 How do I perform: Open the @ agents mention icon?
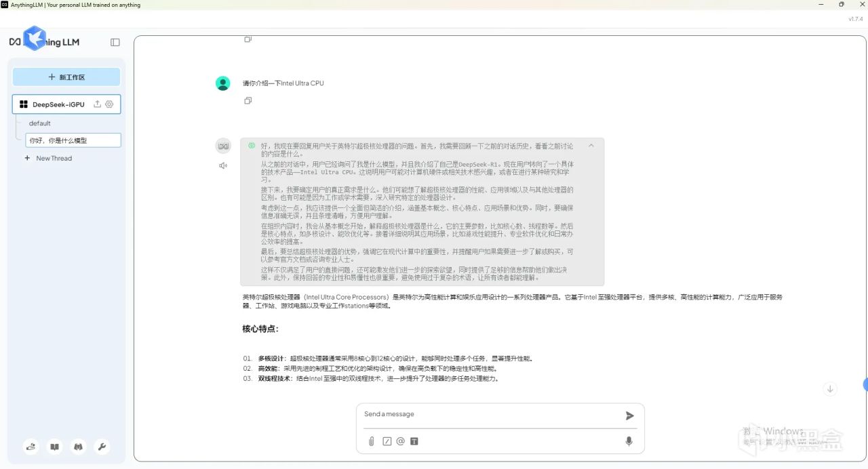[401, 441]
